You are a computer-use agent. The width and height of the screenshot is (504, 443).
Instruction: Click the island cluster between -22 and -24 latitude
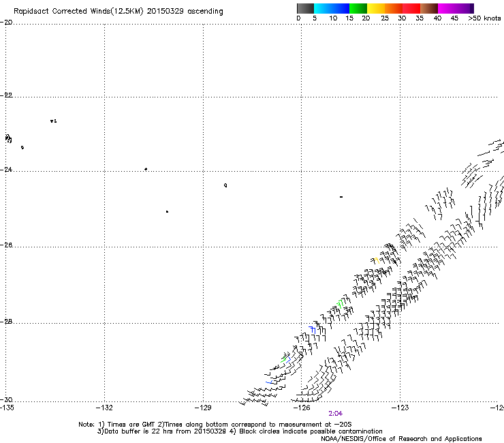pos(54,121)
